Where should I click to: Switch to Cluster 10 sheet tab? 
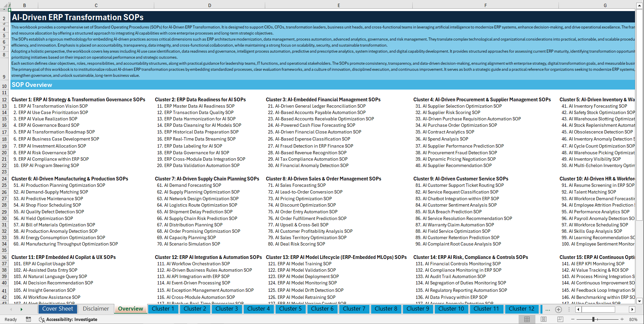pyautogui.click(x=451, y=309)
